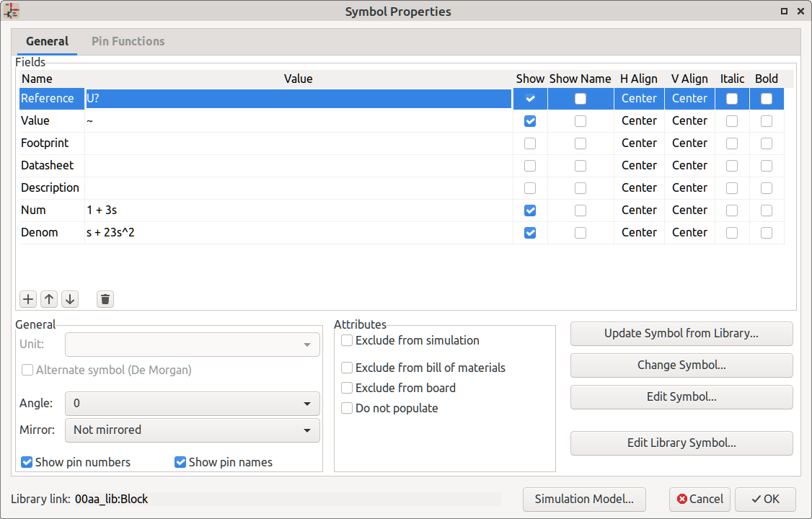Toggle Show pin numbers checkbox
The width and height of the screenshot is (812, 519).
[x=27, y=462]
